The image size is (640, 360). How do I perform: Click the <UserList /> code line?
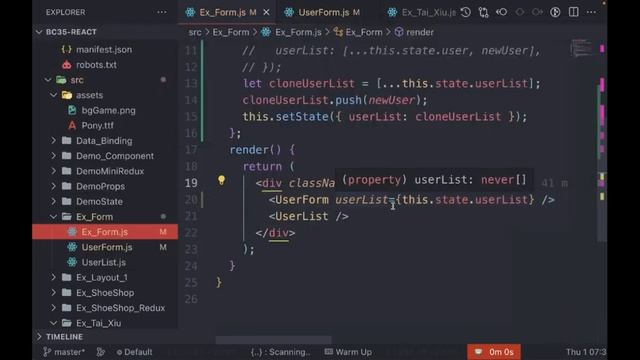tap(309, 216)
